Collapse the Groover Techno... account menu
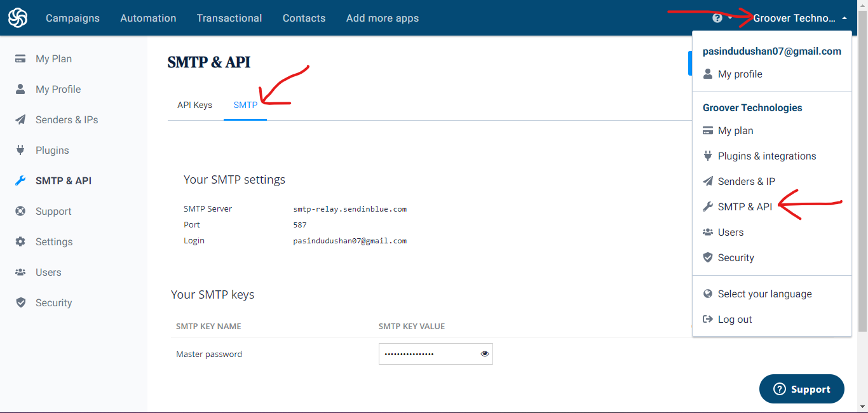The height and width of the screenshot is (413, 868). [x=800, y=18]
